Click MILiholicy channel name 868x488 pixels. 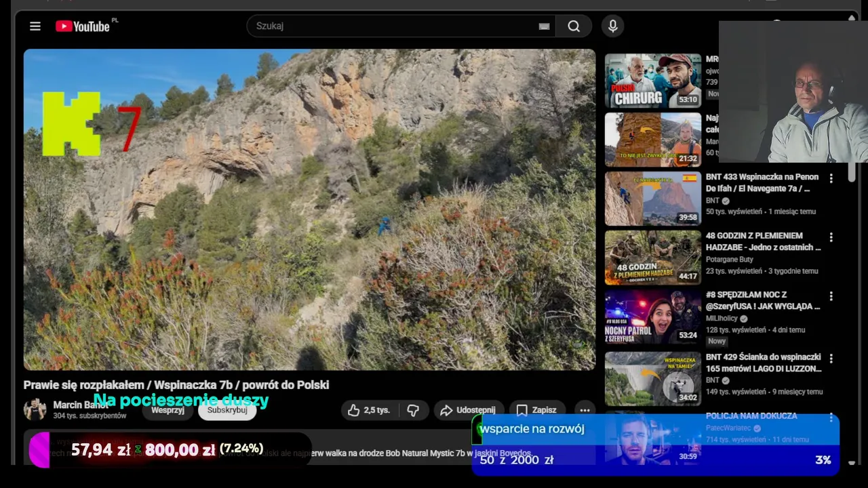pyautogui.click(x=722, y=319)
